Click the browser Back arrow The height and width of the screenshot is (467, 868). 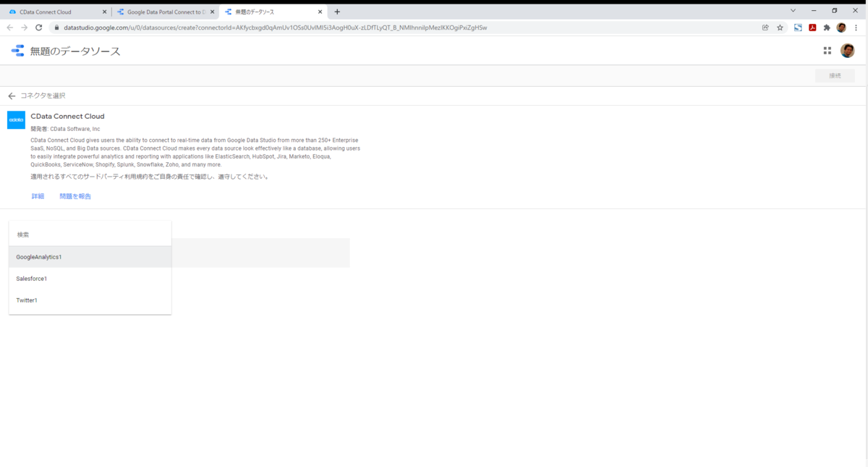(10, 28)
